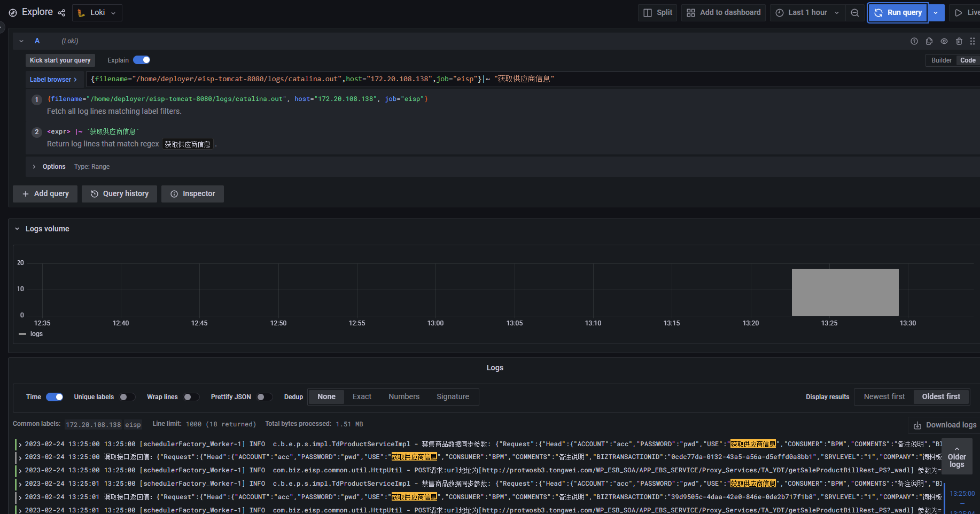Viewport: 980px width, 514px height.
Task: Enable the Prettify JSON switch
Action: [264, 397]
